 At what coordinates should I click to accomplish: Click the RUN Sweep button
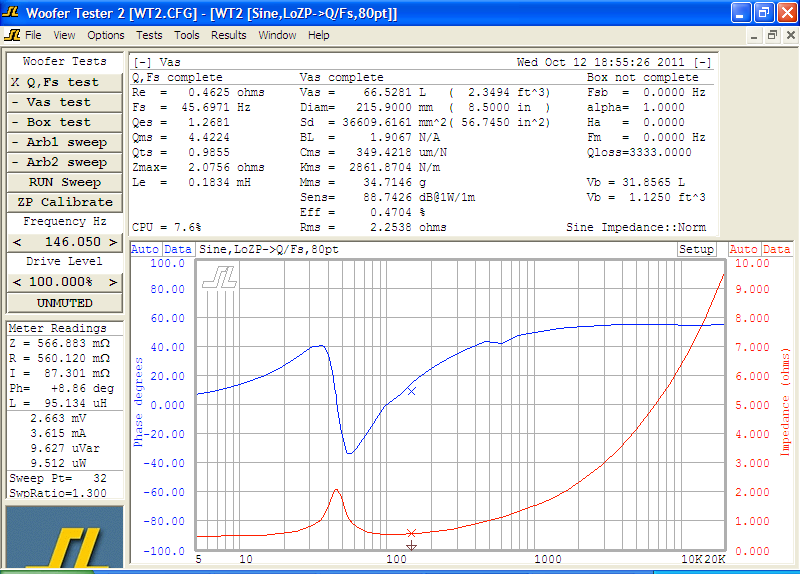[x=64, y=182]
